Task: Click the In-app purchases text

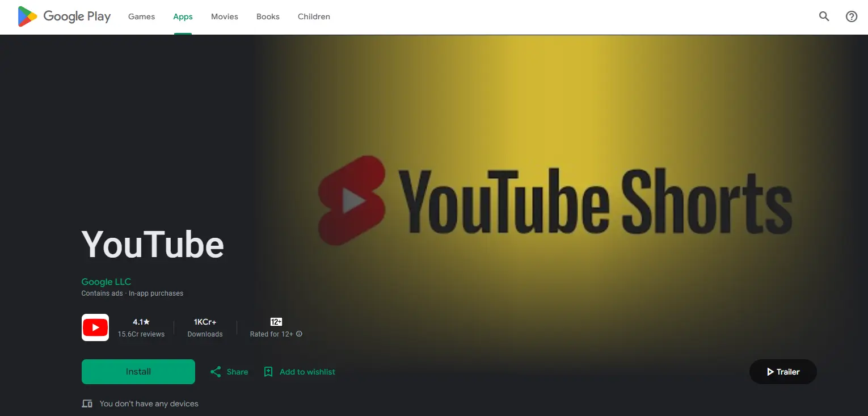Action: click(156, 293)
